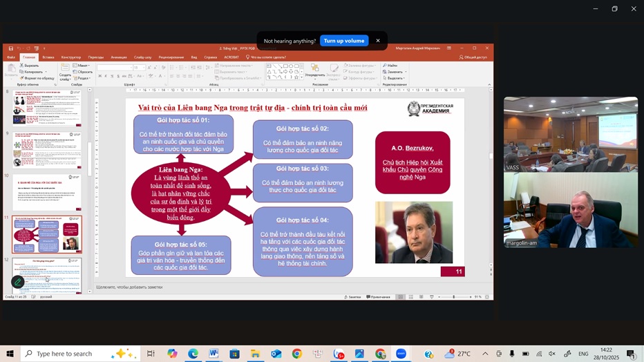Click Общий доступ (Share) button

[474, 57]
